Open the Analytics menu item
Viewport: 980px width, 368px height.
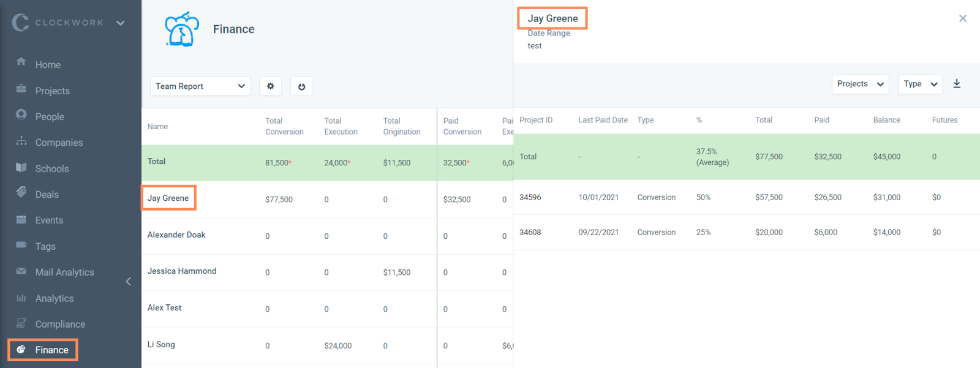point(55,299)
